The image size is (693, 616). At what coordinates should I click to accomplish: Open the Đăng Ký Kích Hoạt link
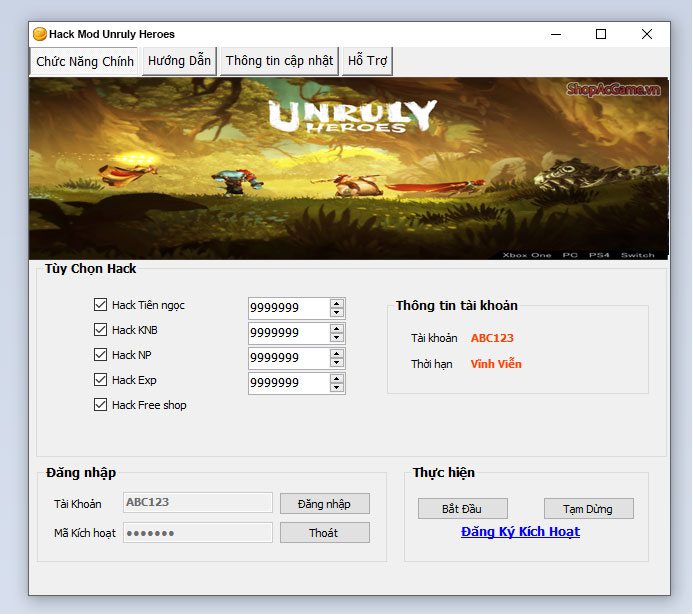tap(520, 532)
